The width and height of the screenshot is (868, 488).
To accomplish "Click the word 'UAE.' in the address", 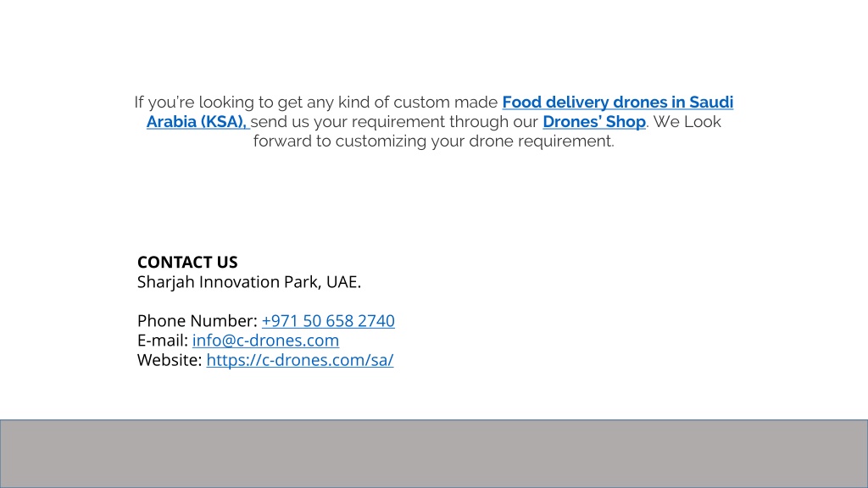I will click(x=343, y=281).
